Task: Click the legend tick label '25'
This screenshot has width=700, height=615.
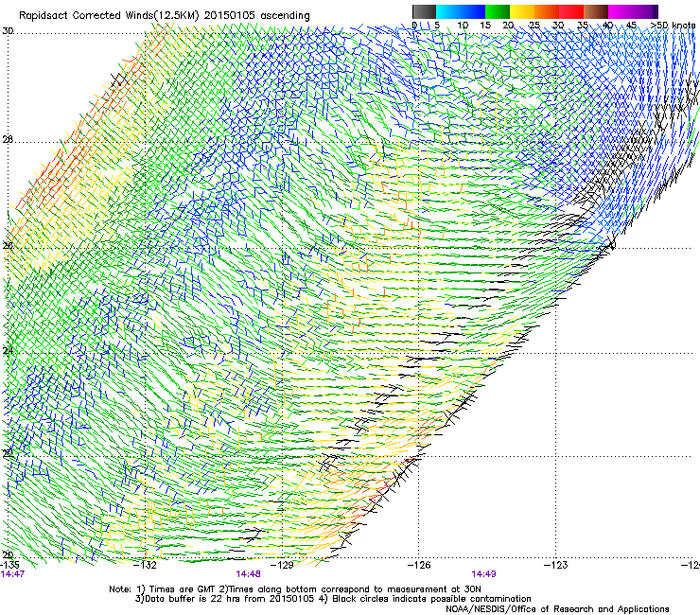Action: (x=534, y=25)
